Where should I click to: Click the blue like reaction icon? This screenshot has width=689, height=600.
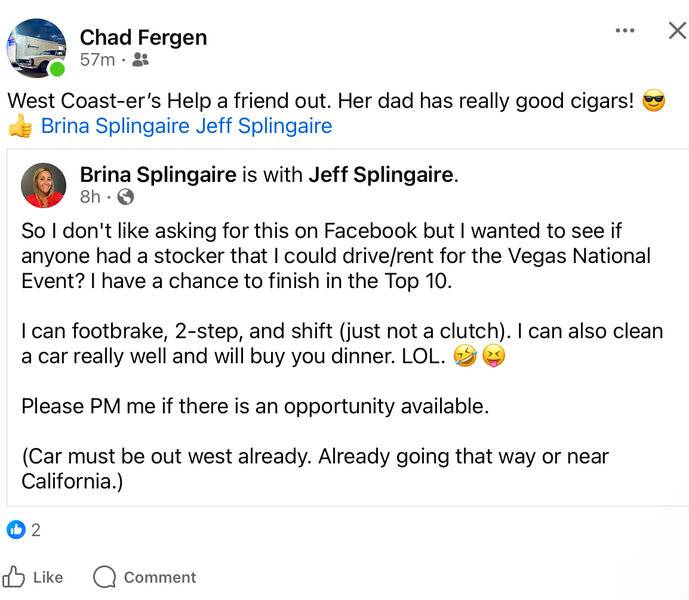[16, 529]
